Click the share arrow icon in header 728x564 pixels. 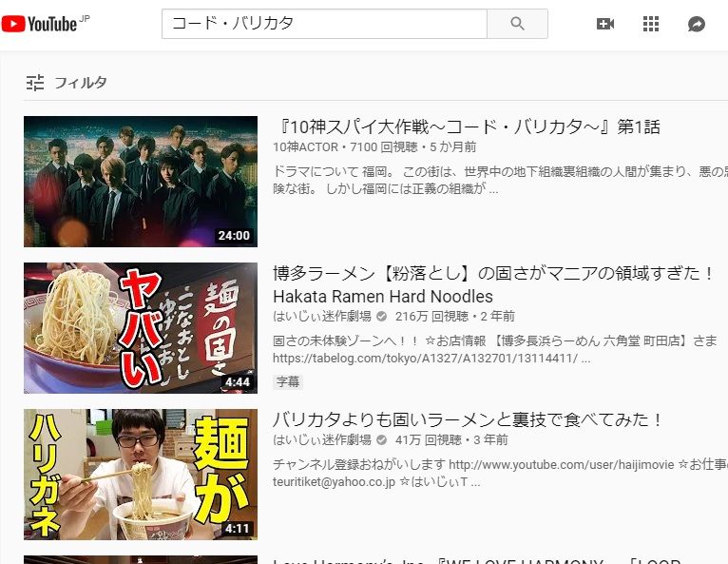tap(697, 24)
